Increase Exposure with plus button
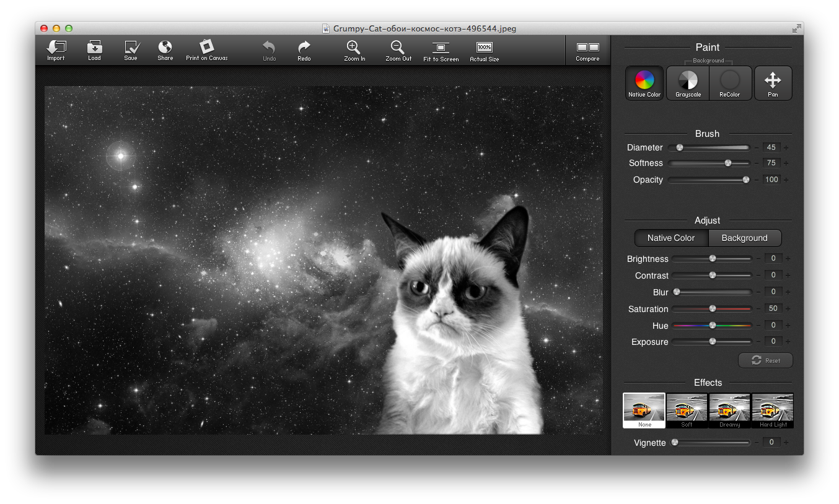This screenshot has height=504, width=839. click(x=788, y=342)
